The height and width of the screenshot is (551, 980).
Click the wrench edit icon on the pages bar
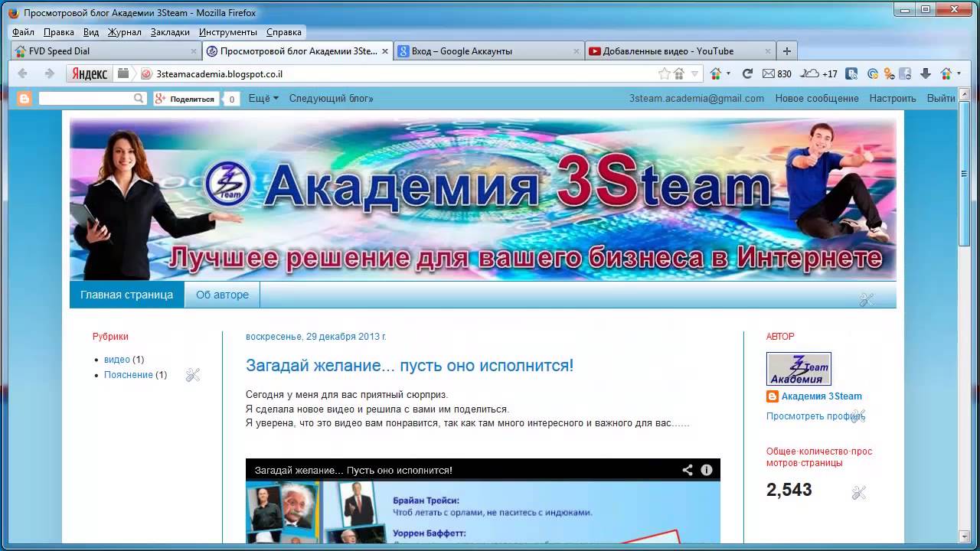point(867,300)
